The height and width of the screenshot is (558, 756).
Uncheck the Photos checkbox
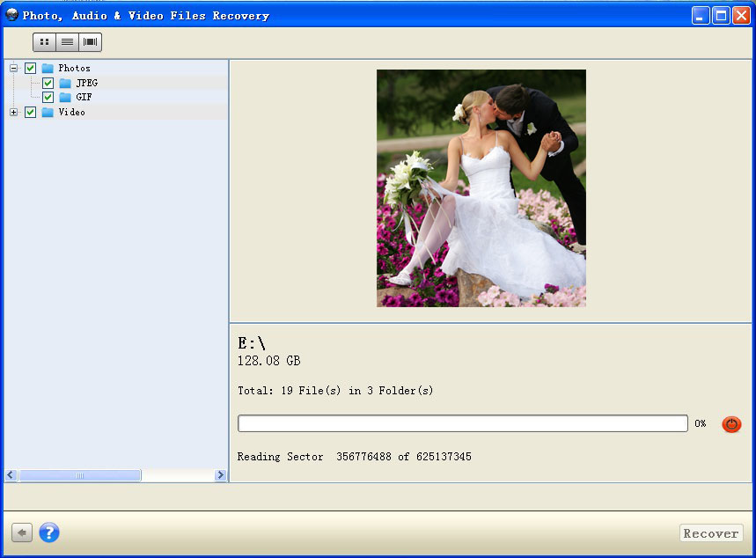point(31,68)
